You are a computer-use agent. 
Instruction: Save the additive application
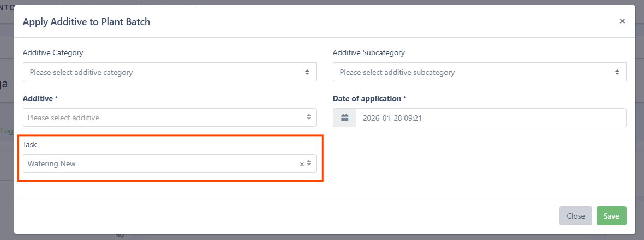tap(611, 216)
